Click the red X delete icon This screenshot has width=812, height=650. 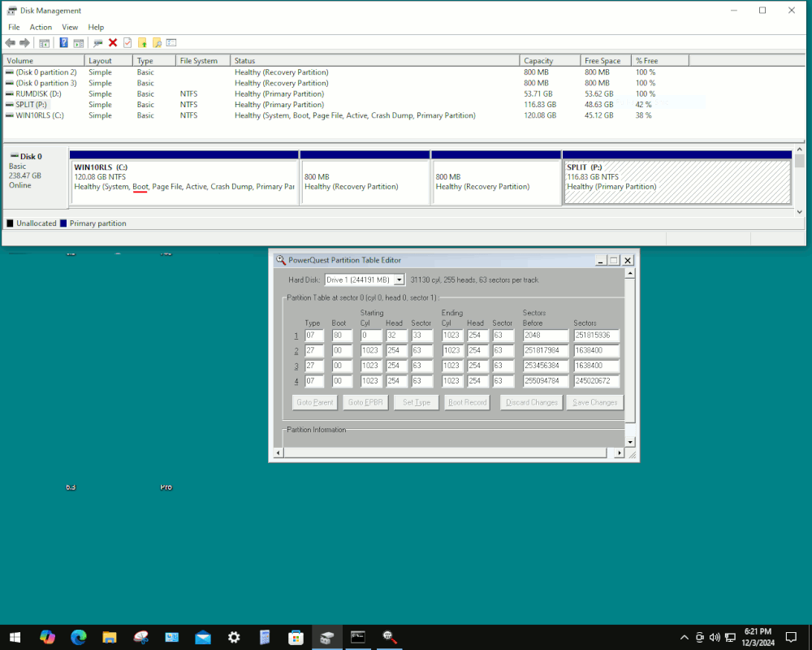tap(113, 43)
